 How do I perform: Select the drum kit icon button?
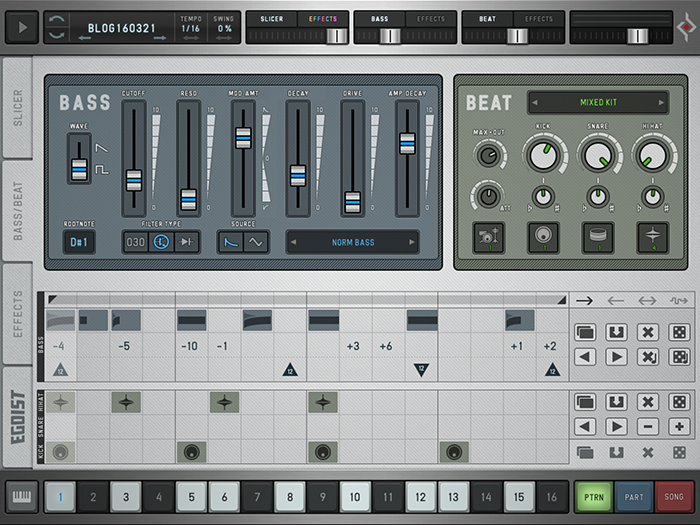[x=489, y=238]
